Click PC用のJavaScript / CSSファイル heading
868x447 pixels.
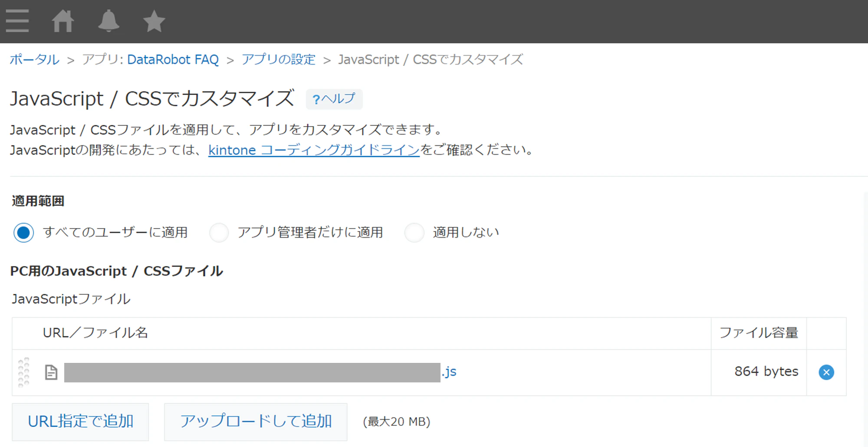[116, 271]
